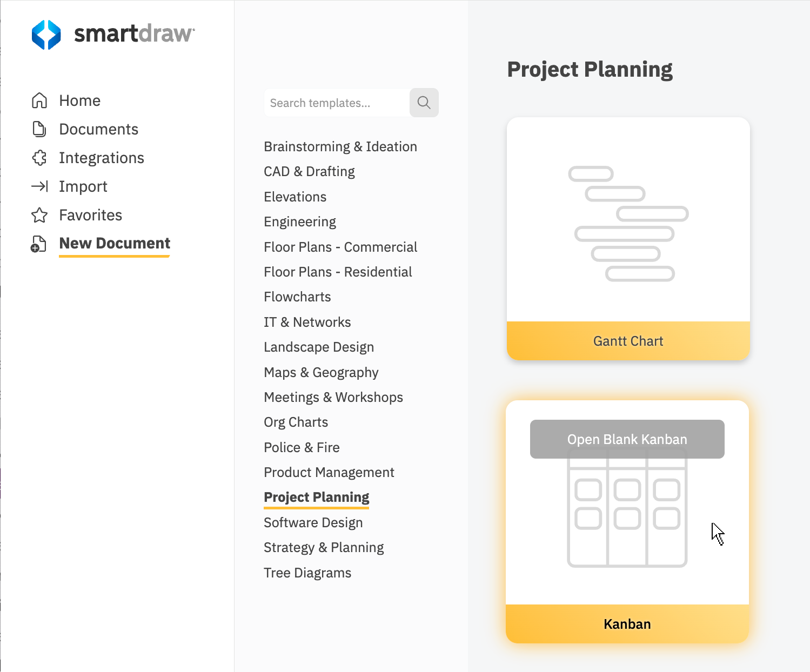Select Brainstorming & Ideation from the list
This screenshot has width=810, height=672.
click(x=340, y=146)
